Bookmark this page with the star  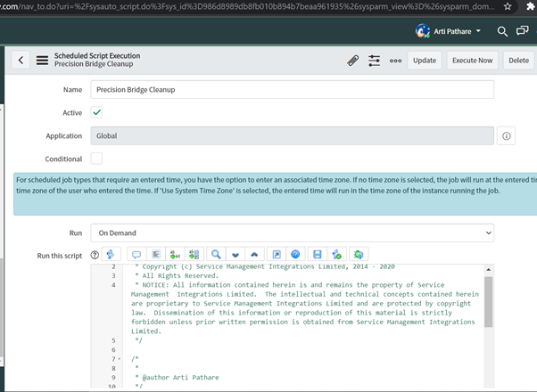[508, 6]
